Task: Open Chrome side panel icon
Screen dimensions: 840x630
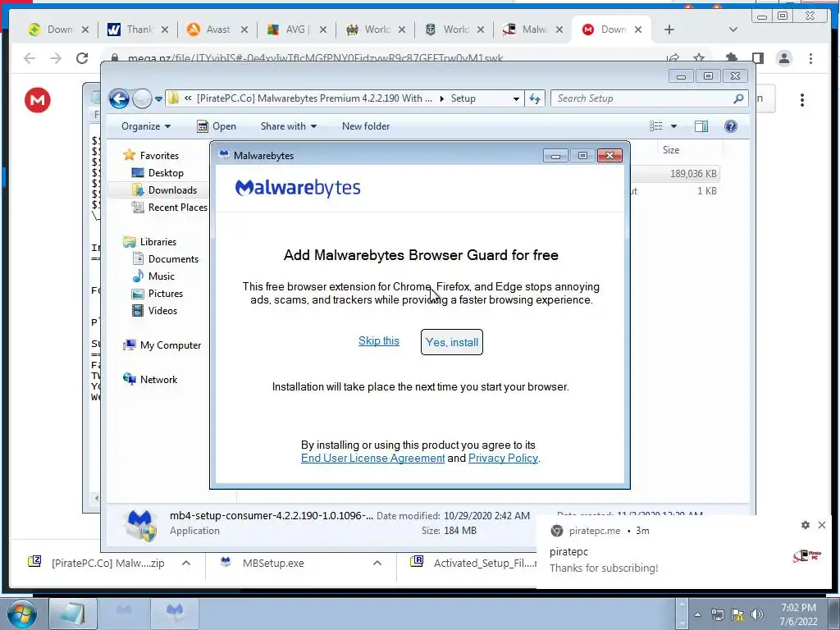Action: pos(757,58)
